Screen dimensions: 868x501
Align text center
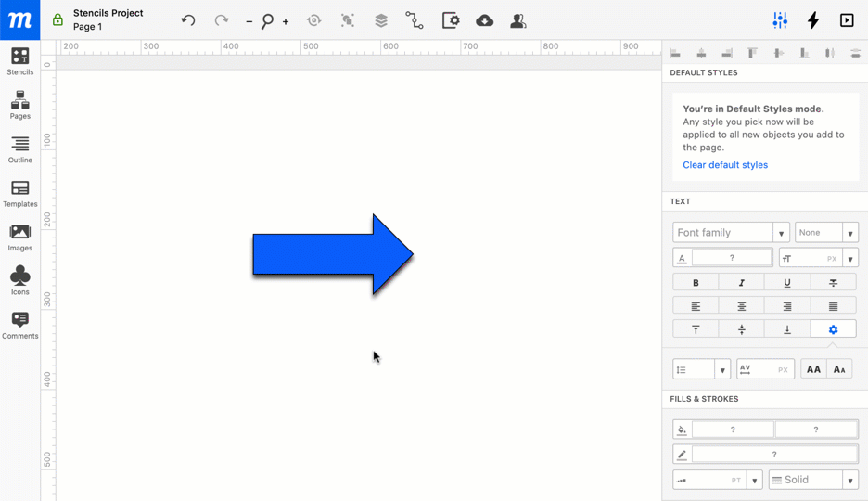741,306
